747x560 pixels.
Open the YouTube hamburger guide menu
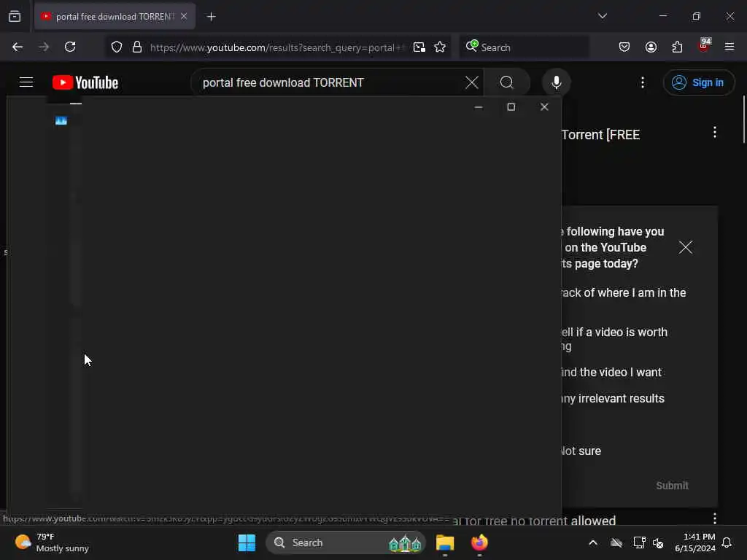coord(26,82)
